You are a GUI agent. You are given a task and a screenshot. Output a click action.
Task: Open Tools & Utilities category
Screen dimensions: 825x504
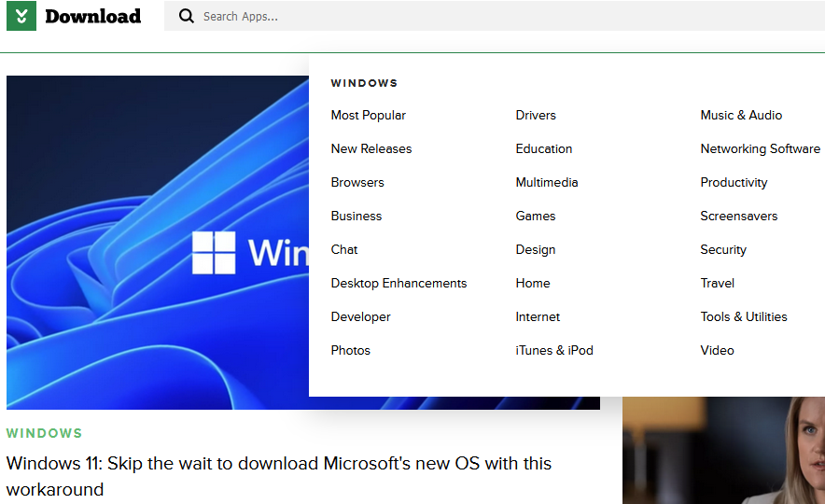tap(744, 317)
